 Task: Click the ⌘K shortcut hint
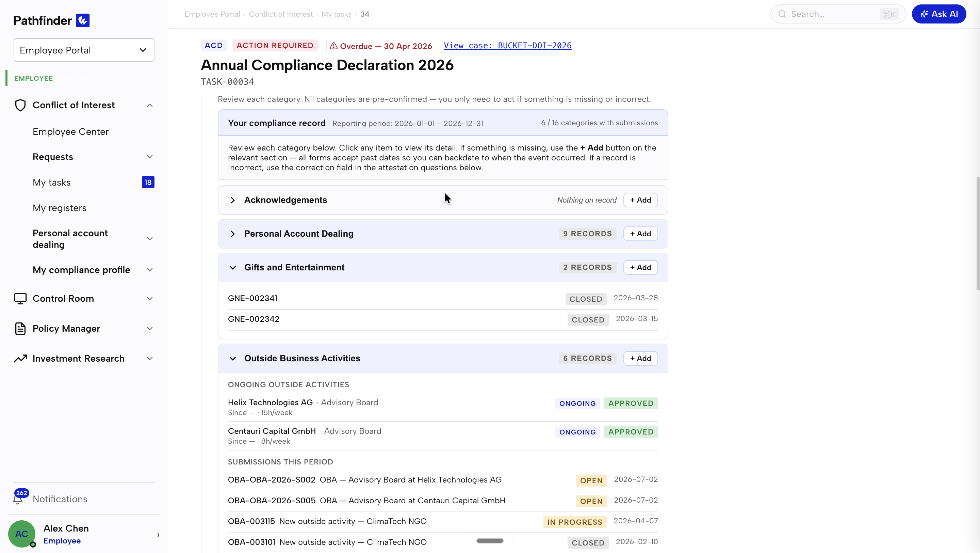(889, 14)
